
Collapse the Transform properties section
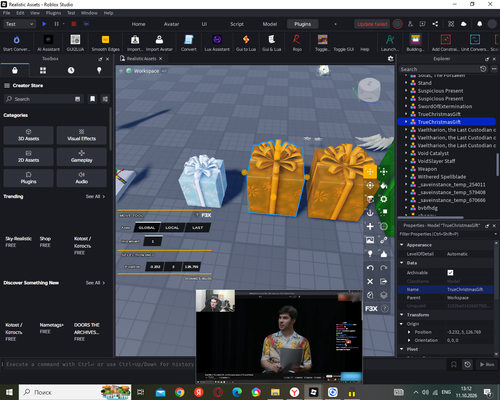pos(402,315)
